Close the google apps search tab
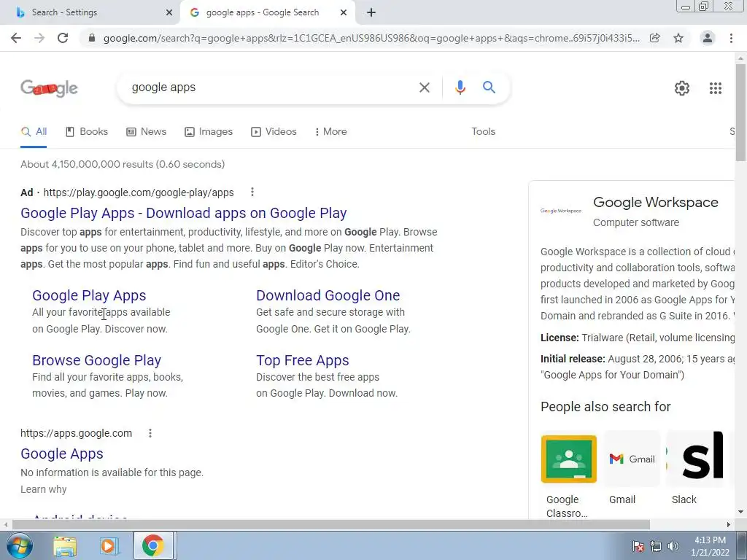The image size is (747, 560). tap(344, 12)
